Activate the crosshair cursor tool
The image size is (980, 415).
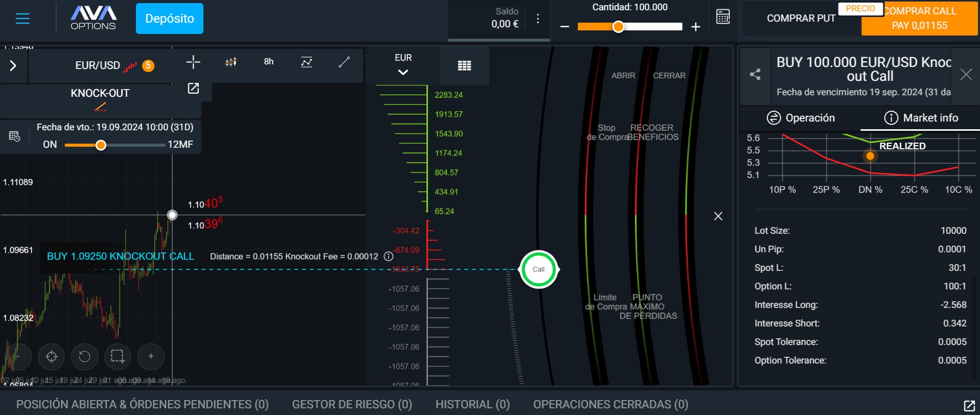click(193, 62)
